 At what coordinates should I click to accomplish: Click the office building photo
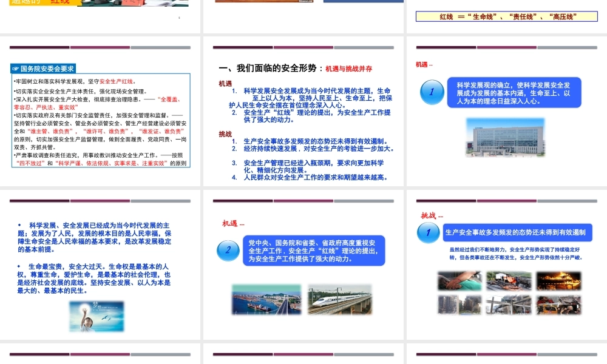tap(505, 138)
